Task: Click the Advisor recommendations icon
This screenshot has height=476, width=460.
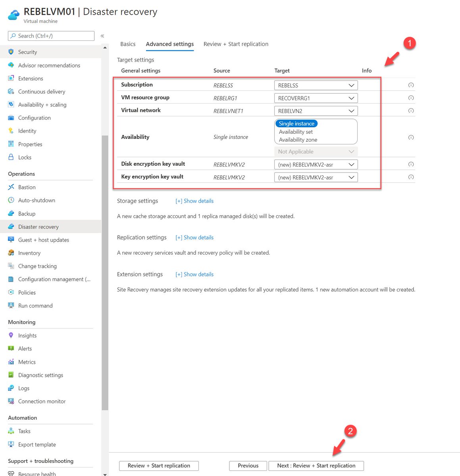Action: coord(11,65)
